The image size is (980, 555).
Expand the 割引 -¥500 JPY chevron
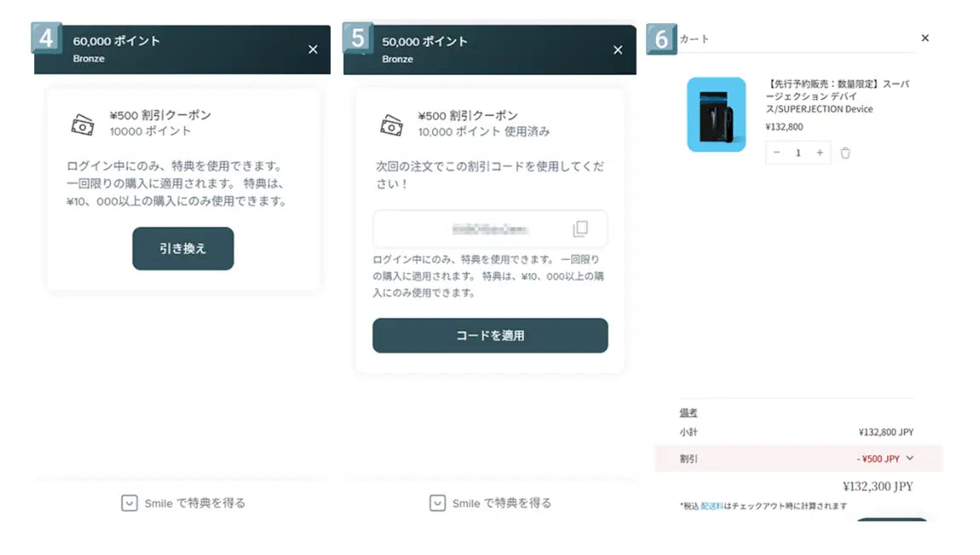tap(909, 458)
